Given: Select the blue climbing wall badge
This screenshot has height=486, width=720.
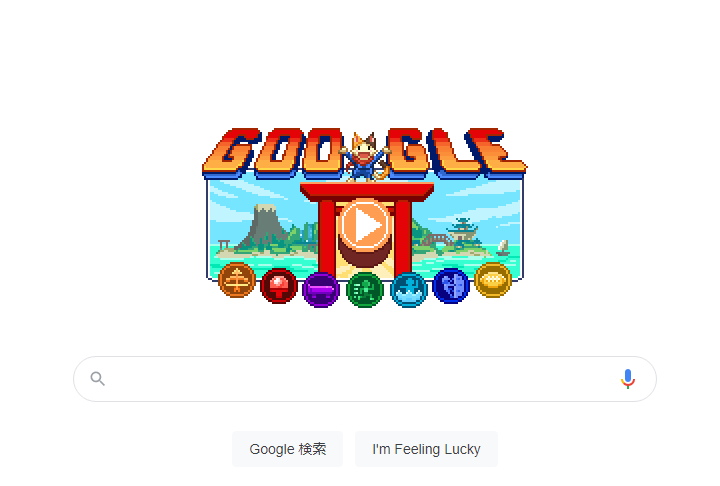Looking at the screenshot, I should click(451, 286).
